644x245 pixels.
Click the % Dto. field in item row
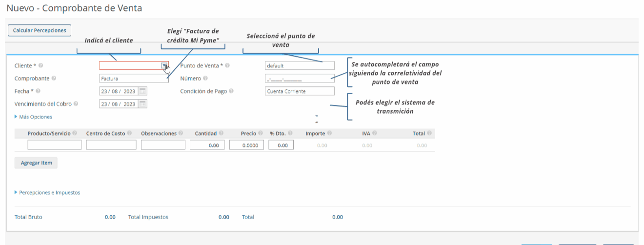pyautogui.click(x=281, y=145)
